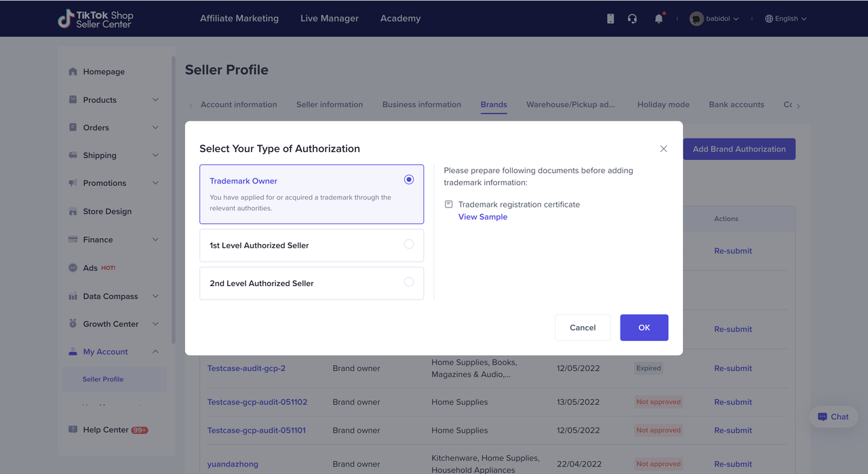Click the TikTok Shop Seller Center logo
868x474 pixels.
(x=96, y=19)
